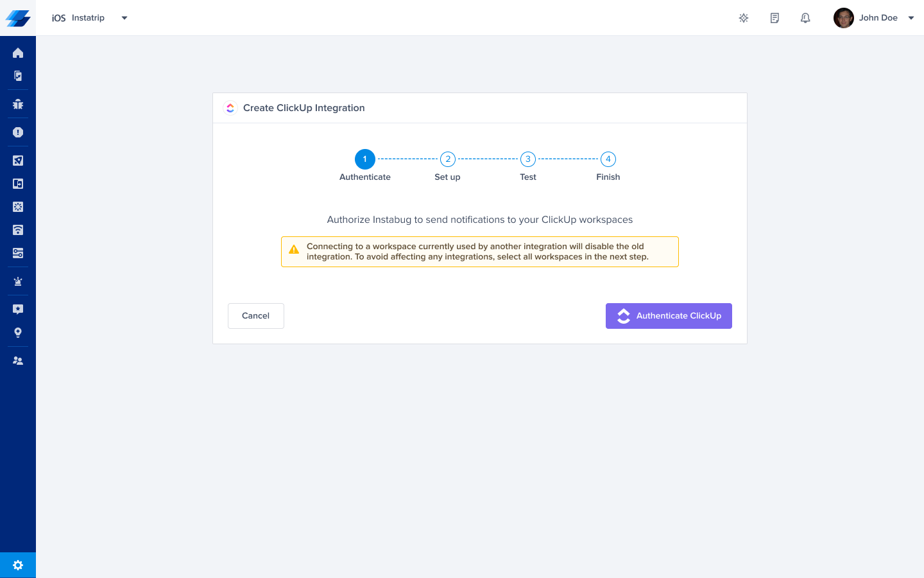This screenshot has height=578, width=924.
Task: Open the app reviews star-chat icon in the sidebar
Action: point(18,310)
